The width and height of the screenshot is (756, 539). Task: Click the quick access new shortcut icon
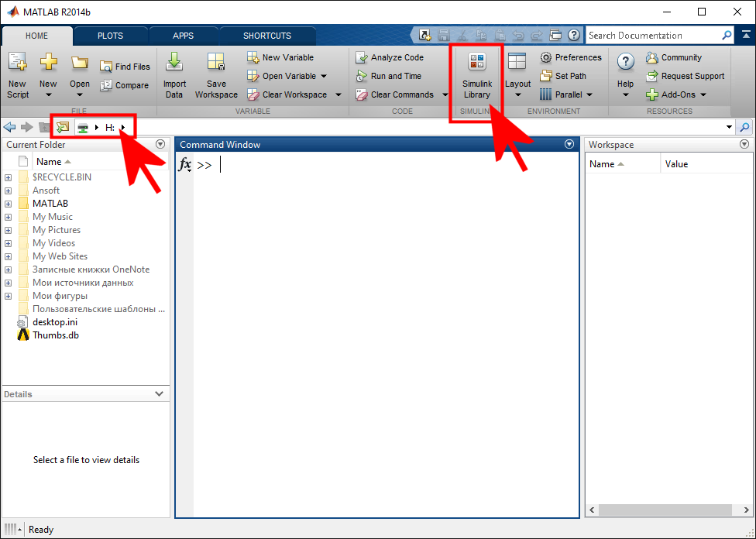coord(424,35)
